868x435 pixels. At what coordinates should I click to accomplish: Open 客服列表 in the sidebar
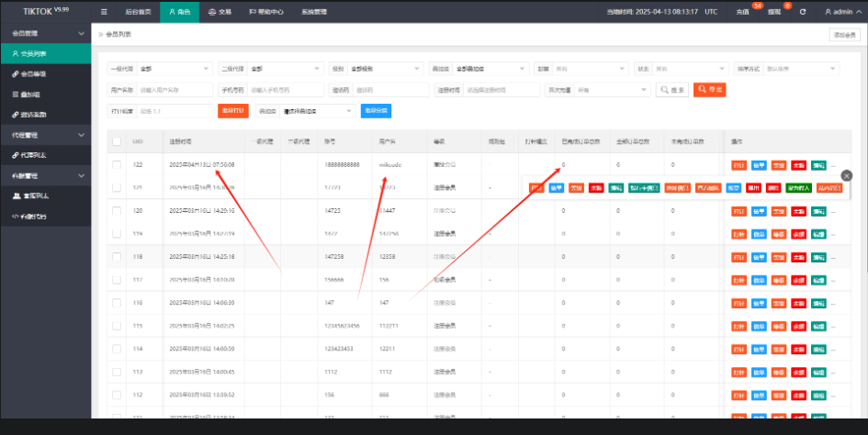click(x=46, y=195)
